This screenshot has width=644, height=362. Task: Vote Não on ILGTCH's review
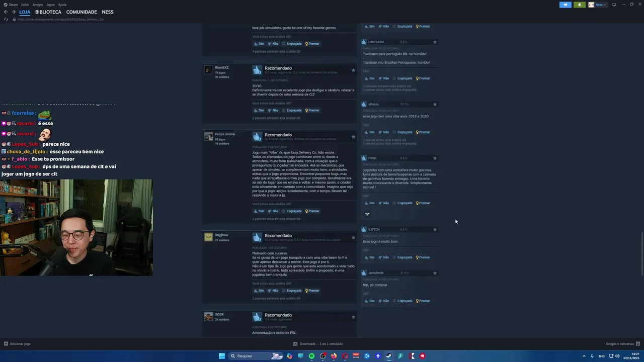pyautogui.click(x=383, y=257)
